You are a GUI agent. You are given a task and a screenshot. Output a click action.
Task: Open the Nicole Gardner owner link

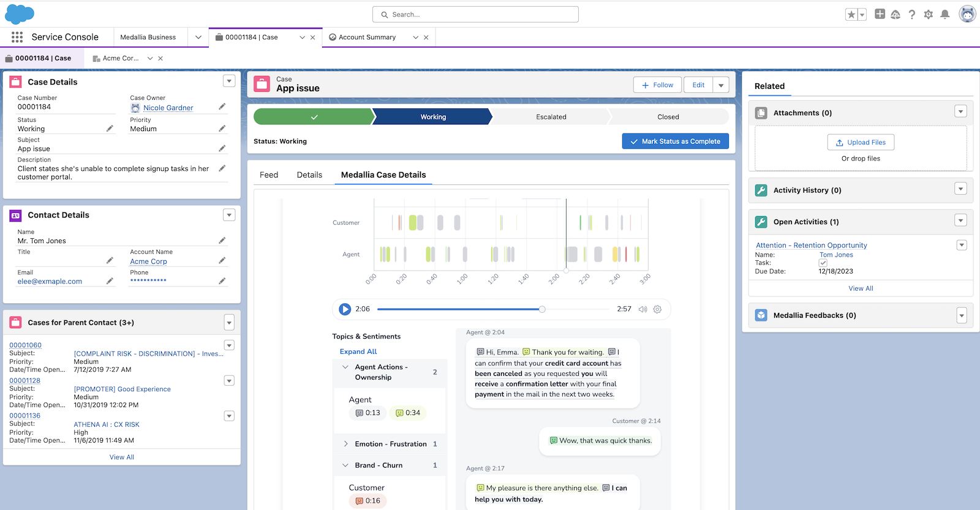tap(168, 108)
